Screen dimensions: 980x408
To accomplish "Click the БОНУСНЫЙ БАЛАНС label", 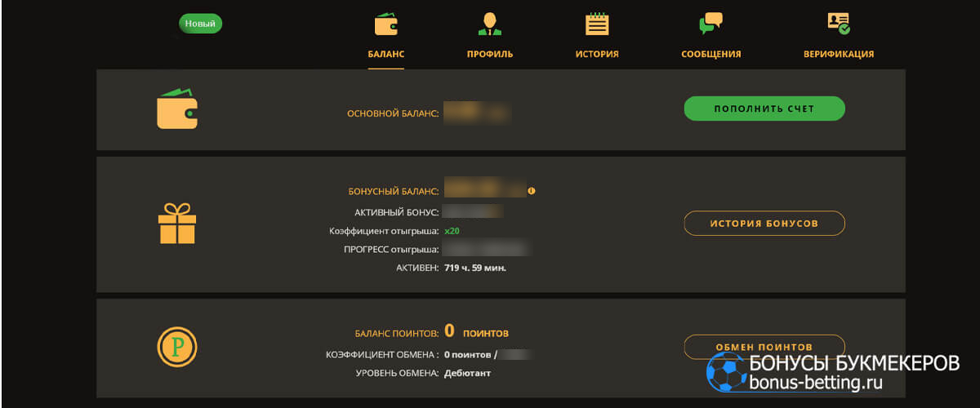I will pyautogui.click(x=394, y=191).
